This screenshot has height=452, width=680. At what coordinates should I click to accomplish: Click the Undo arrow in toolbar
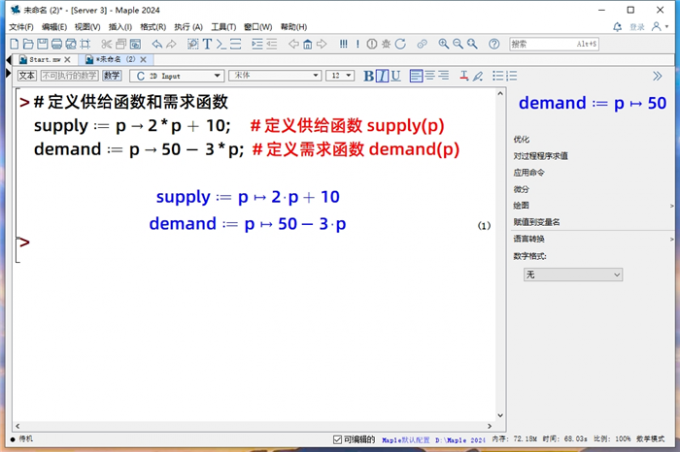point(157,44)
